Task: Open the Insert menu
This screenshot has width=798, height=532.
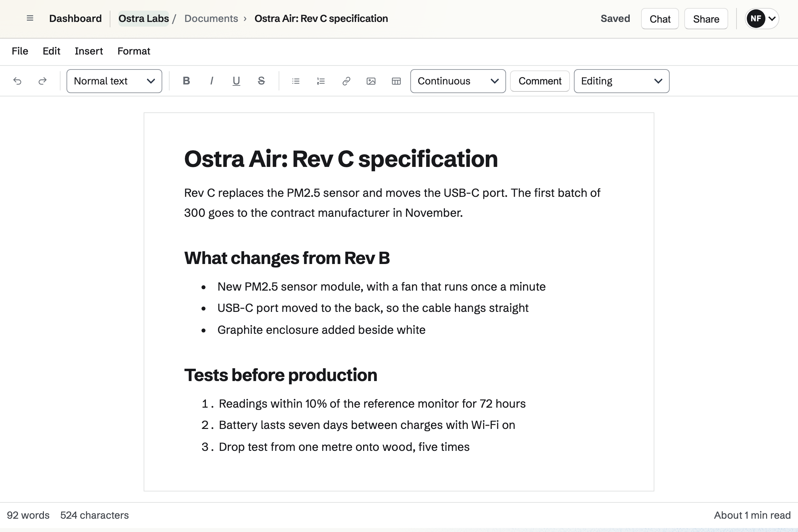Action: pos(88,51)
